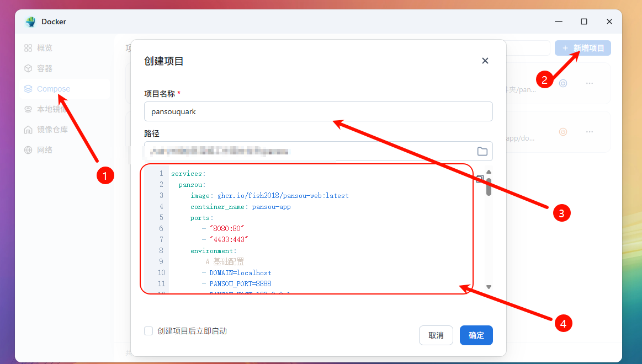Click the image ghcr.io/fish2018/pansou-web:latest line
The width and height of the screenshot is (642, 364).
pos(269,196)
